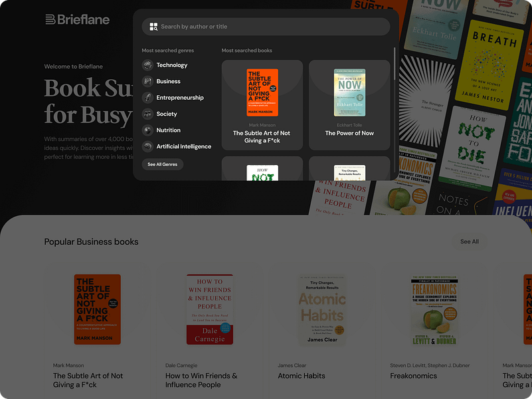Open the Society genre
532x399 pixels.
[x=167, y=114]
